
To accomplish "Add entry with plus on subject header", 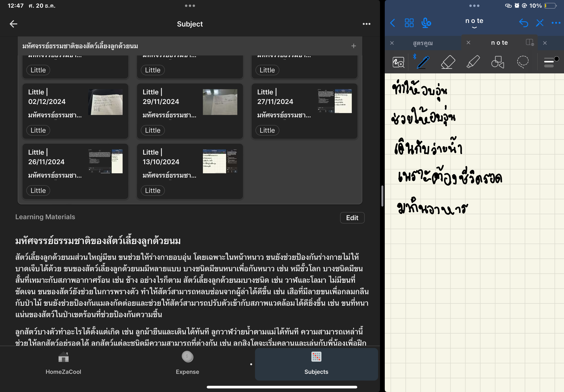I will point(353,46).
